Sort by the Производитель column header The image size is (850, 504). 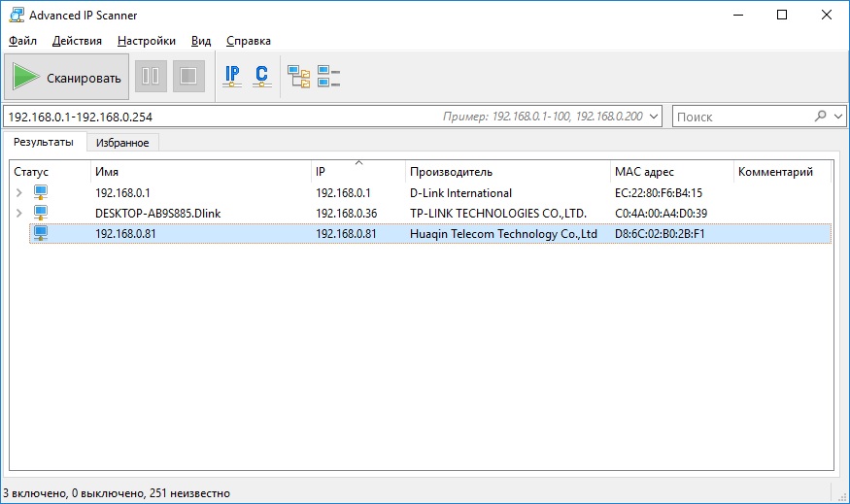pos(451,172)
